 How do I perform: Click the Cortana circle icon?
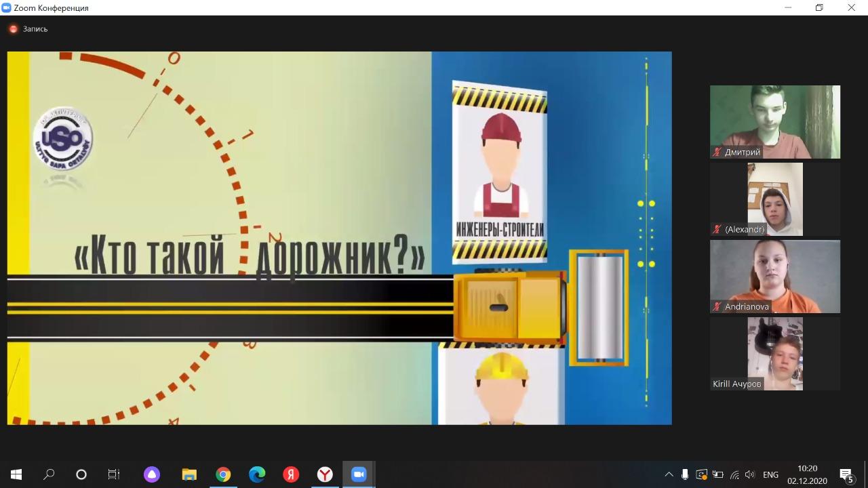click(81, 474)
